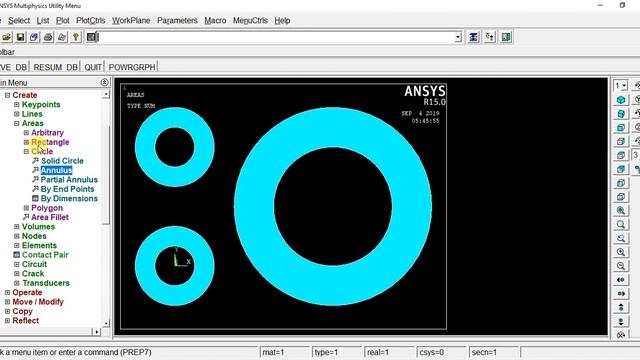This screenshot has width=640, height=360.
Task: Collapse the Main Menu using its round icon
Action: 104,82
